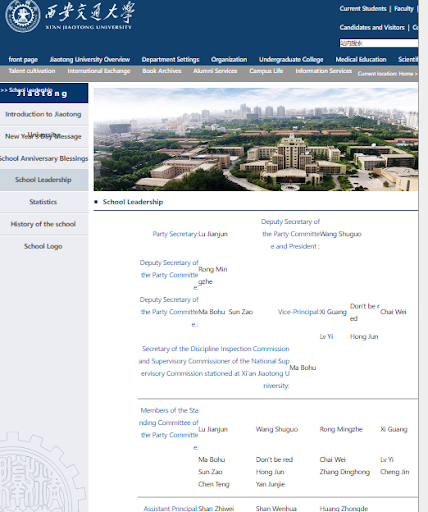Open Alumni Services submenu item
428x512 pixels.
(x=215, y=71)
